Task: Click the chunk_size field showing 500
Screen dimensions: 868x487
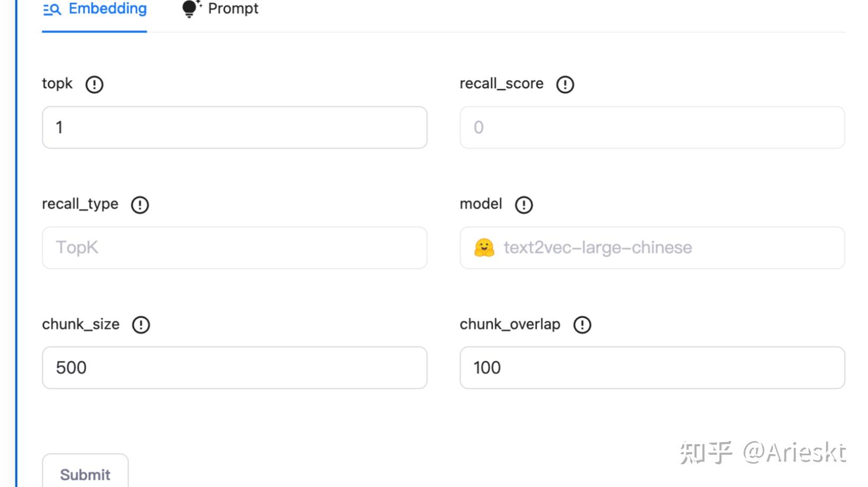Action: (x=234, y=367)
